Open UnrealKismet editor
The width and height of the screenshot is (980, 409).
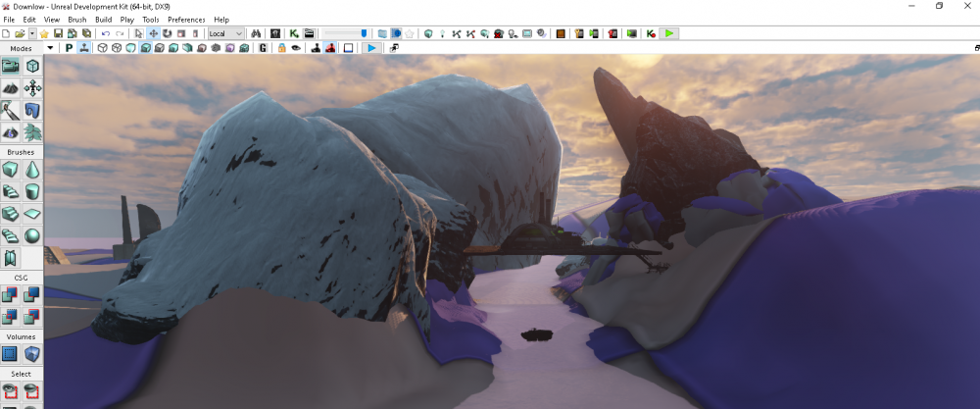tap(294, 33)
